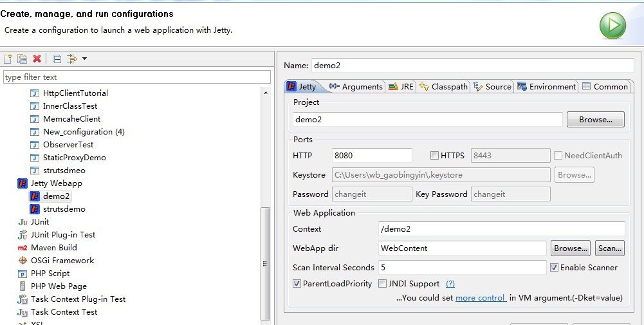Toggle the Enable Scanner checkbox
The width and height of the screenshot is (644, 325).
pyautogui.click(x=555, y=268)
